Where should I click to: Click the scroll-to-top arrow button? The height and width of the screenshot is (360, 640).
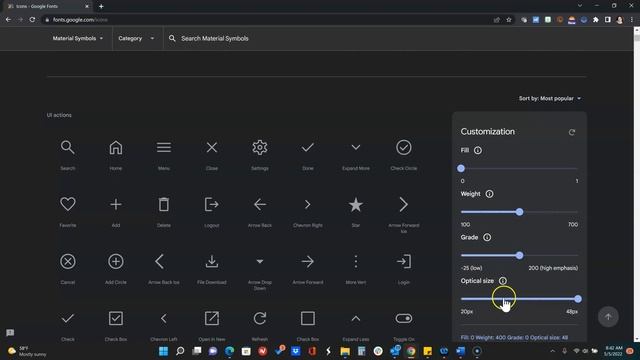click(608, 317)
